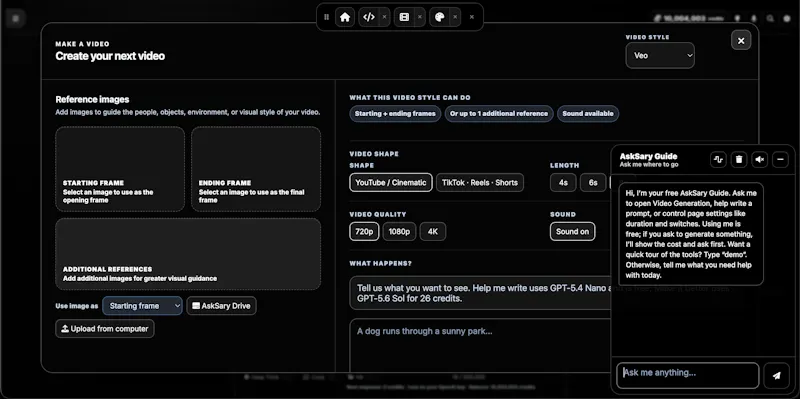800x399 pixels.
Task: Focus the Ask me anything chat input
Action: coord(688,376)
